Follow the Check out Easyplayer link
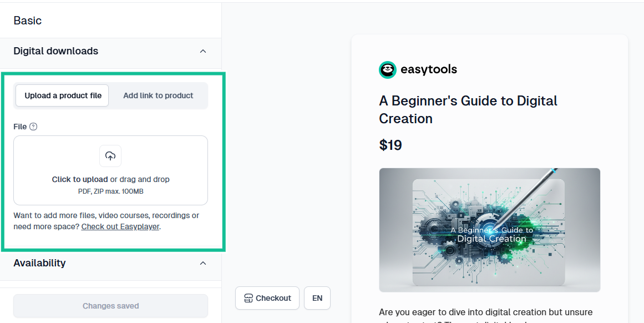Screen dimensions: 644x323 point(120,226)
